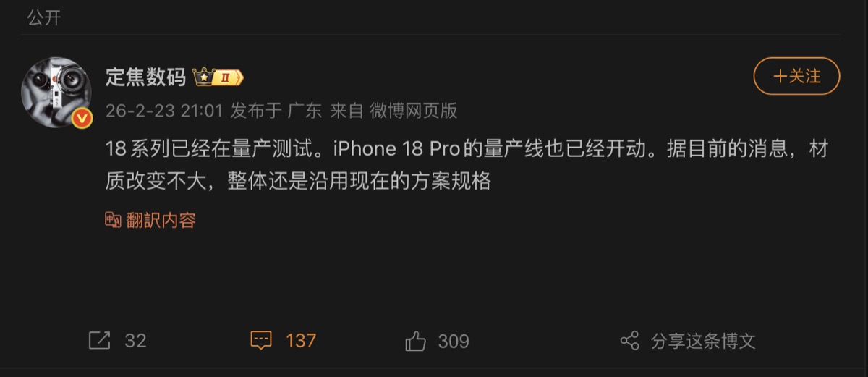This screenshot has width=868, height=377.
Task: Open post timestamp 26-2-23 21:01
Action: tap(165, 111)
